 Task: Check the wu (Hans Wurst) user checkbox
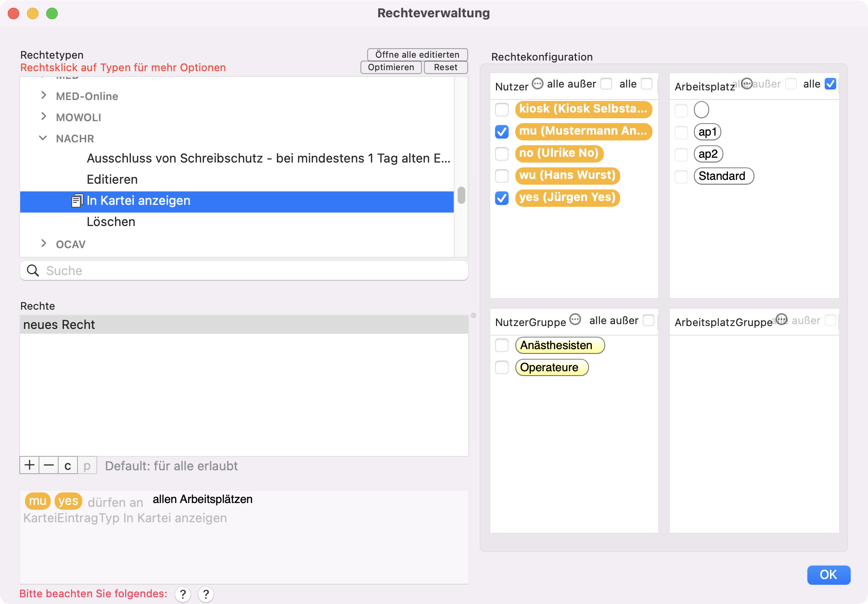[x=502, y=176]
